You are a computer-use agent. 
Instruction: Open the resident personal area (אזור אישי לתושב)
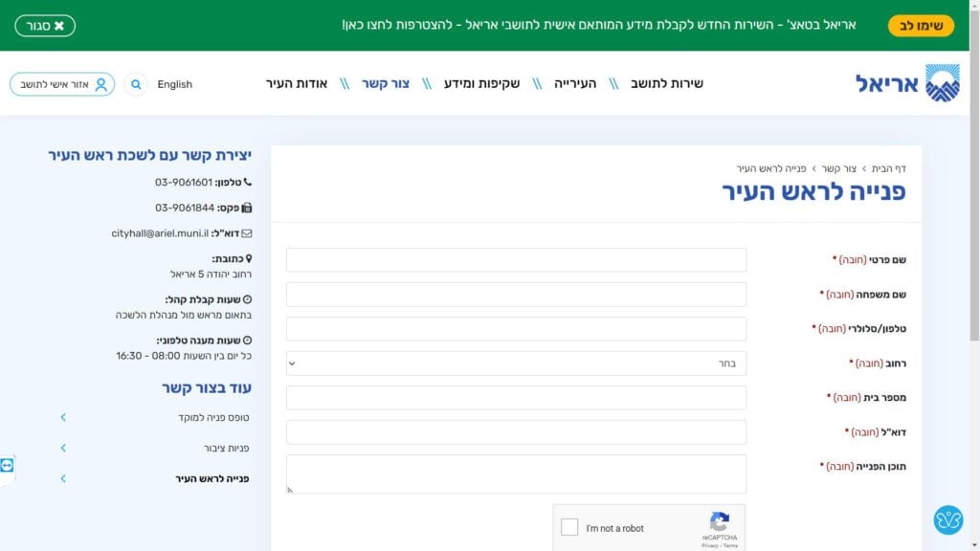coord(62,84)
